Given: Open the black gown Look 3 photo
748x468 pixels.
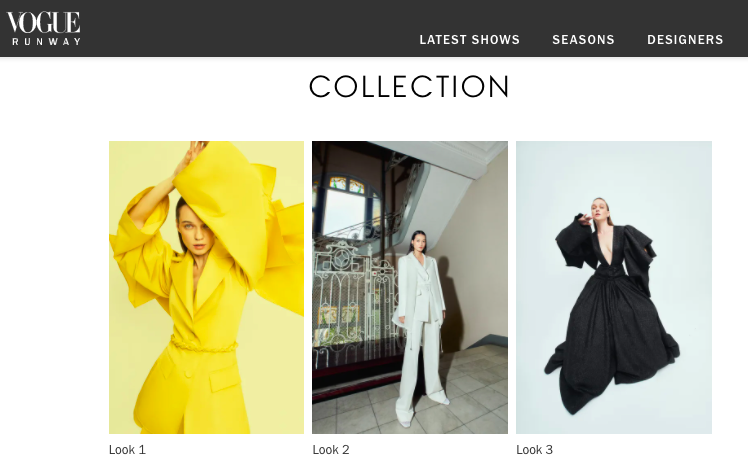Looking at the screenshot, I should pos(614,287).
